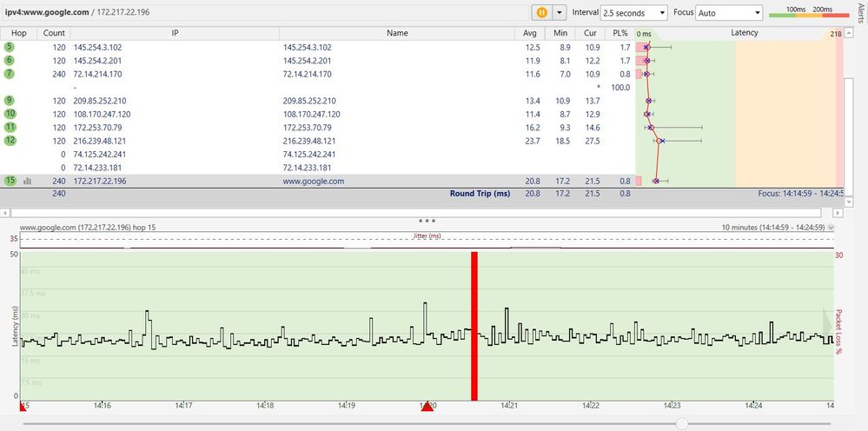
Task: Select hop 11 green circle icon
Action: pyautogui.click(x=10, y=127)
